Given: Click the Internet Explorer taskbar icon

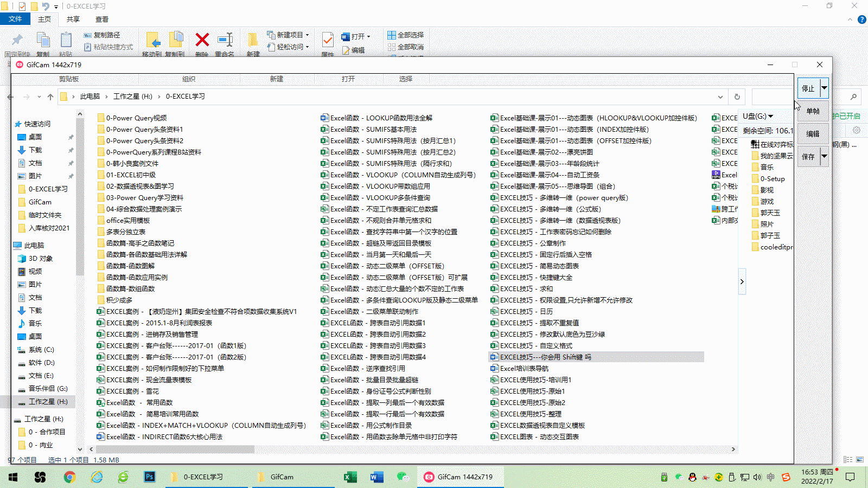Looking at the screenshot, I should (97, 477).
